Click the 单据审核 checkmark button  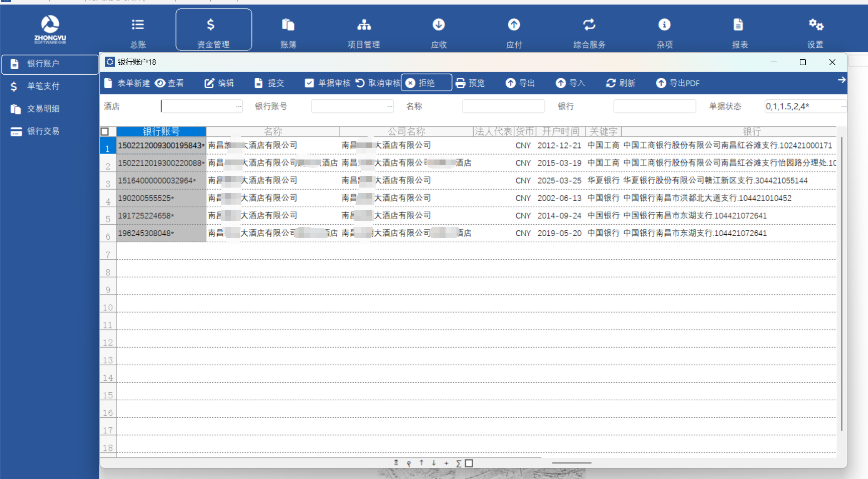pyautogui.click(x=328, y=83)
